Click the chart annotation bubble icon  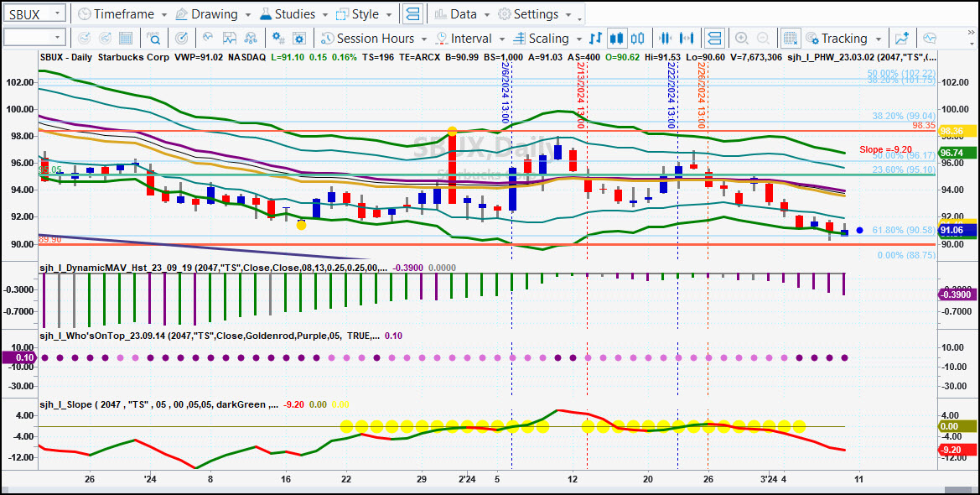(x=230, y=38)
